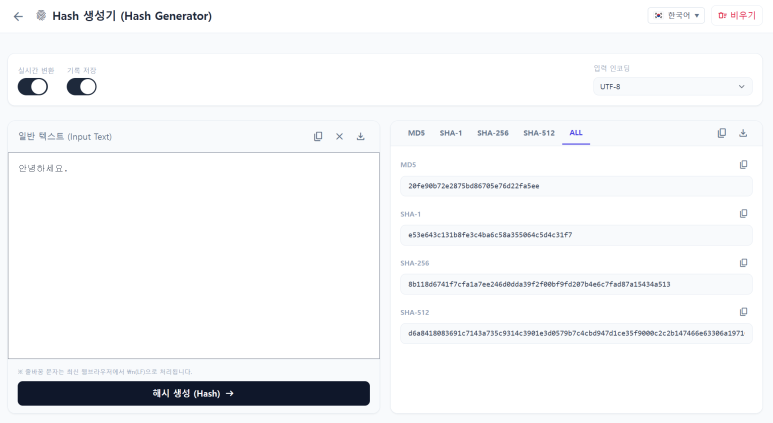Image resolution: width=773 pixels, height=423 pixels.
Task: Copy the input text with copy icon
Action: coord(318,137)
